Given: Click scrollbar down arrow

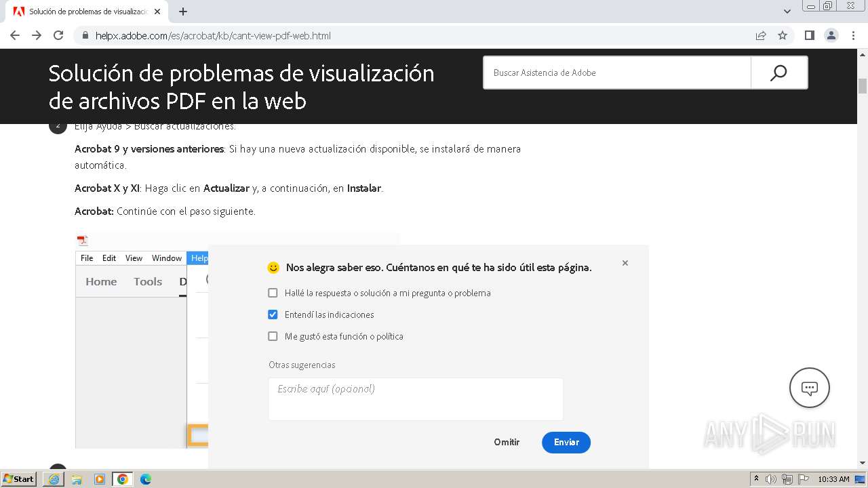Looking at the screenshot, I should pyautogui.click(x=863, y=463).
